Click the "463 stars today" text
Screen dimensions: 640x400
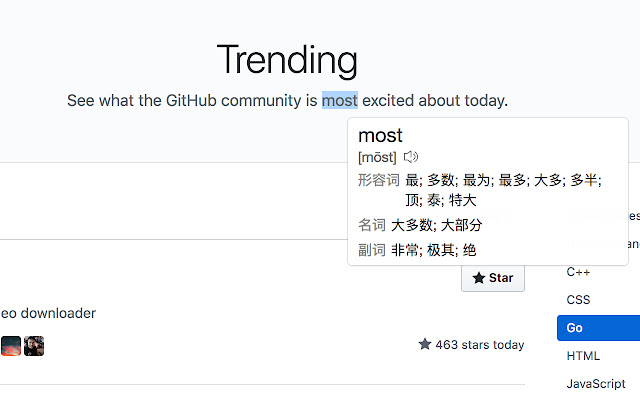[479, 345]
